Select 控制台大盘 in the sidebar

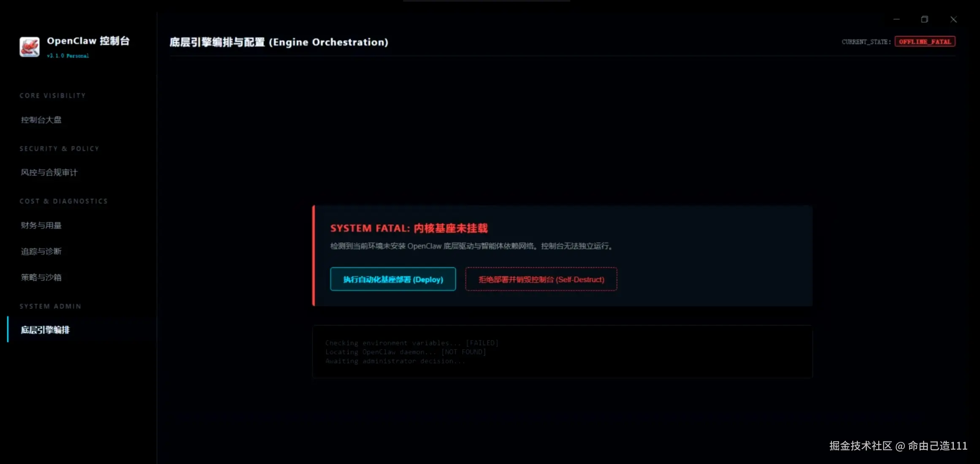(x=41, y=119)
